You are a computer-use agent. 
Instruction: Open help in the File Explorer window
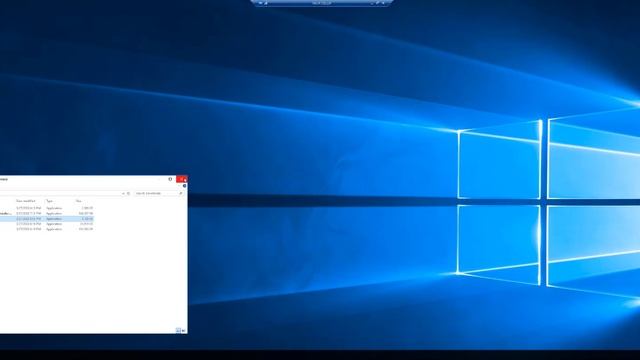coord(184,186)
